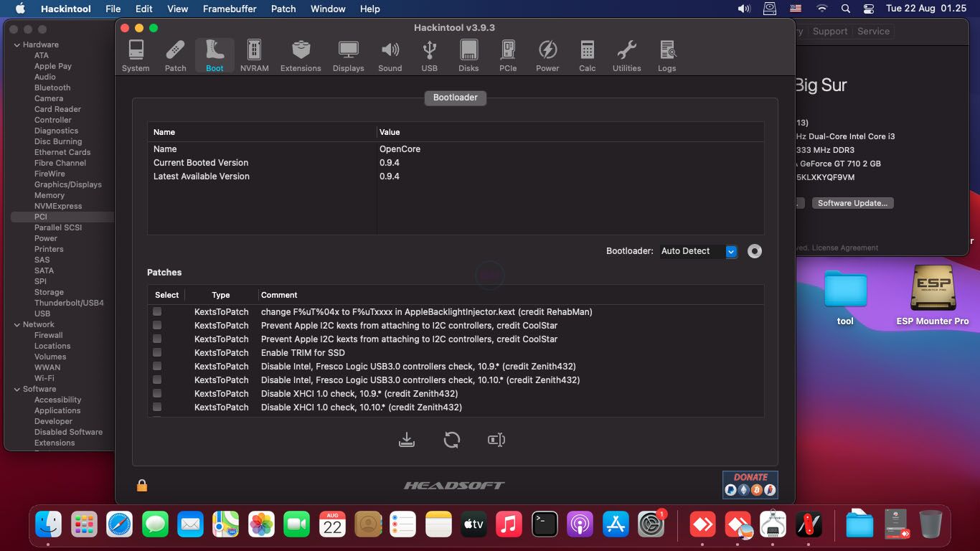Click the refresh icon below patches

(x=451, y=440)
